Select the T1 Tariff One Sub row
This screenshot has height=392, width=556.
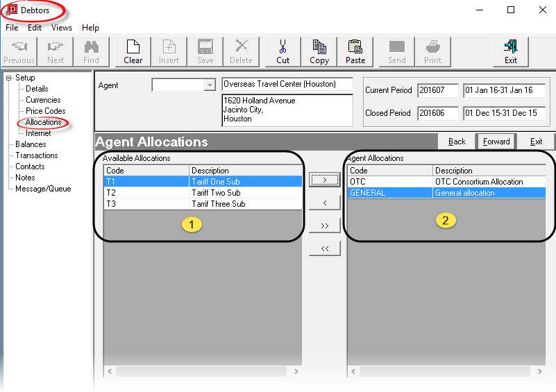(203, 182)
